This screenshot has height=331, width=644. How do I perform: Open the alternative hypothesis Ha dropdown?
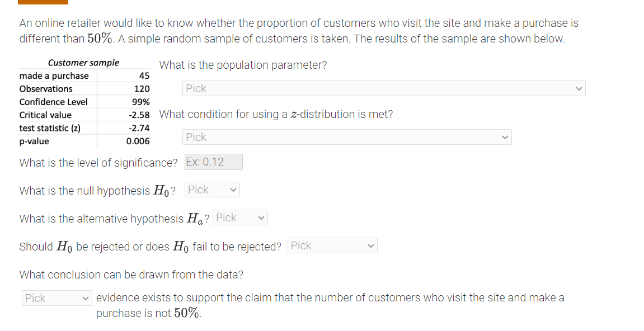click(240, 218)
